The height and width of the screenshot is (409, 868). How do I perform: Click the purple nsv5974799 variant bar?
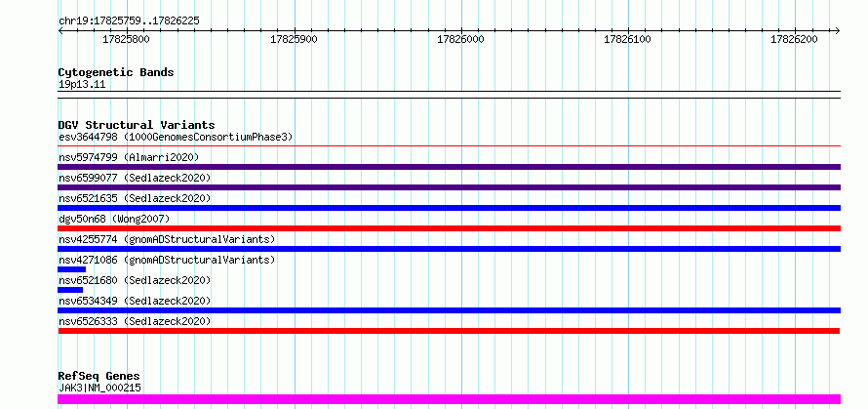pyautogui.click(x=450, y=167)
